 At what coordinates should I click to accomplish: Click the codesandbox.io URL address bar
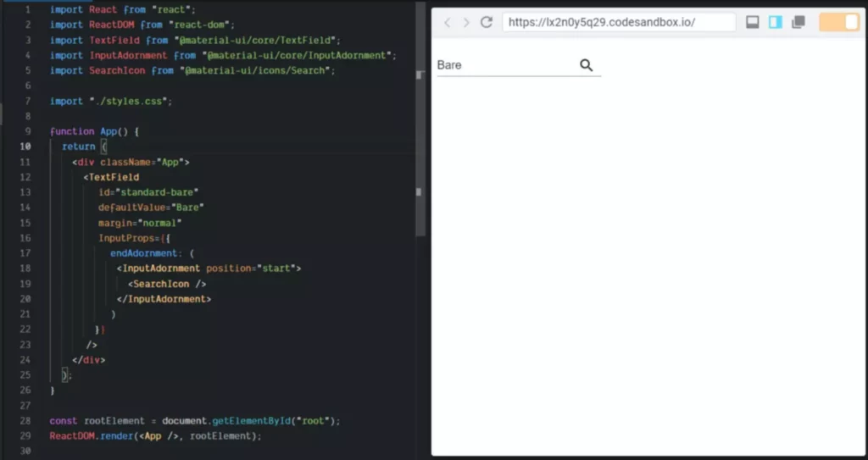point(618,23)
